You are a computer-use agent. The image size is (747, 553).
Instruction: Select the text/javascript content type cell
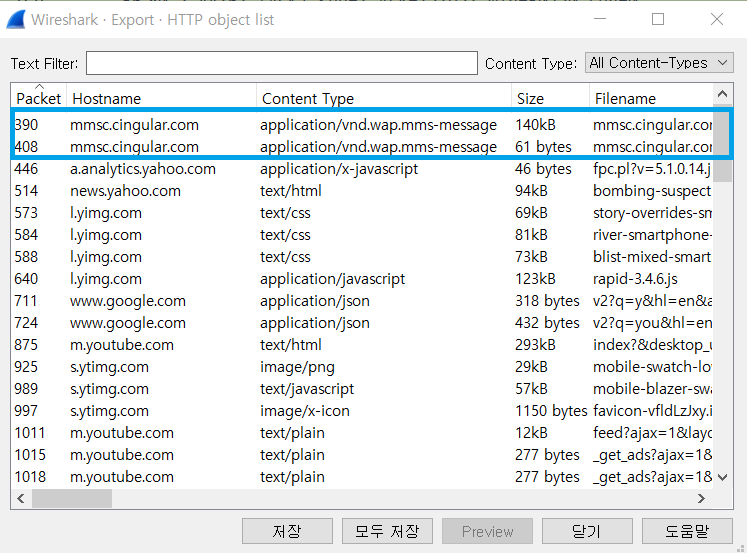pyautogui.click(x=307, y=389)
